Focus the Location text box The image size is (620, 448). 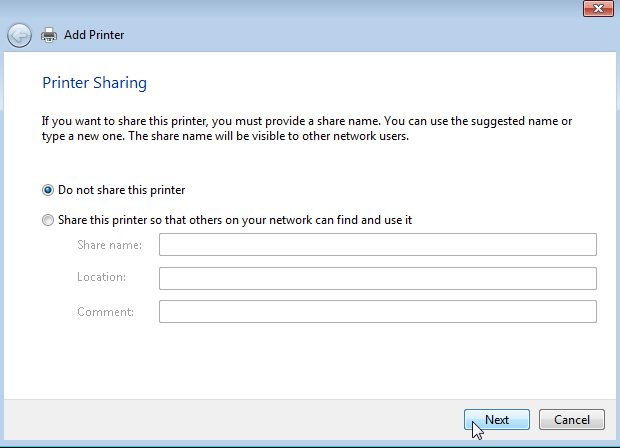tap(378, 278)
